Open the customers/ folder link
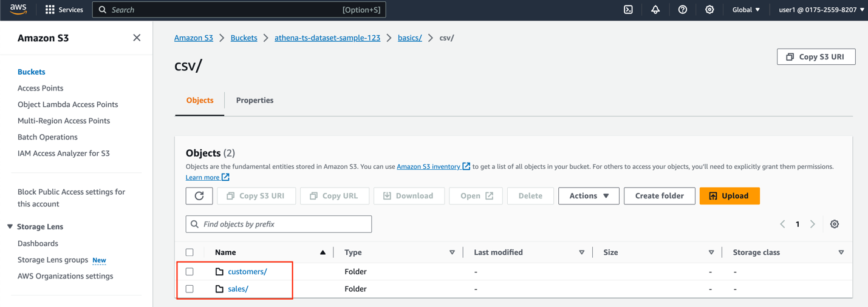Viewport: 868px width, 307px height. [x=247, y=272]
